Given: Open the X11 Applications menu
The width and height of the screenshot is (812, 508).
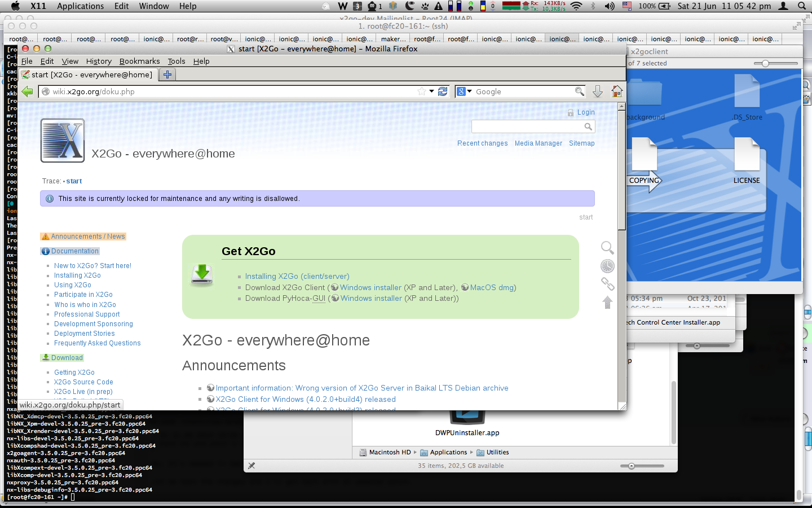Looking at the screenshot, I should (x=80, y=6).
